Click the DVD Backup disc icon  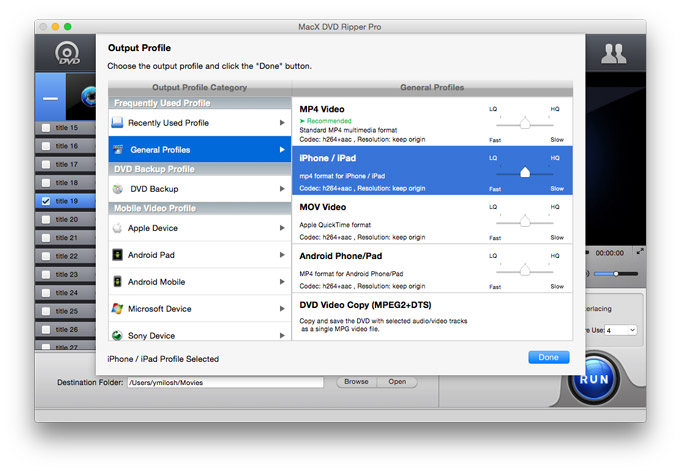coord(118,189)
